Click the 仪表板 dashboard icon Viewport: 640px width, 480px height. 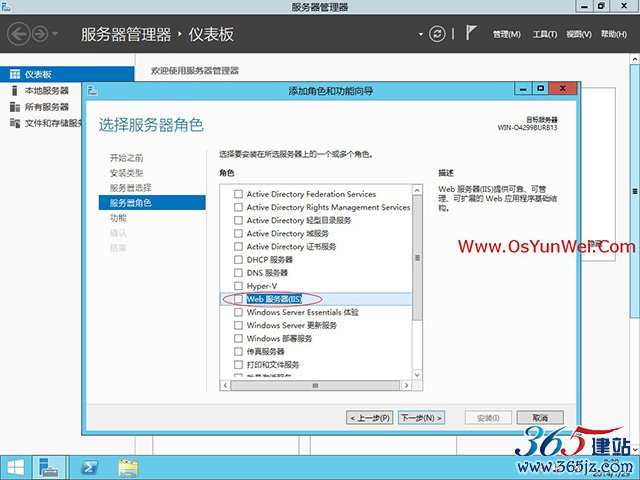pyautogui.click(x=15, y=74)
